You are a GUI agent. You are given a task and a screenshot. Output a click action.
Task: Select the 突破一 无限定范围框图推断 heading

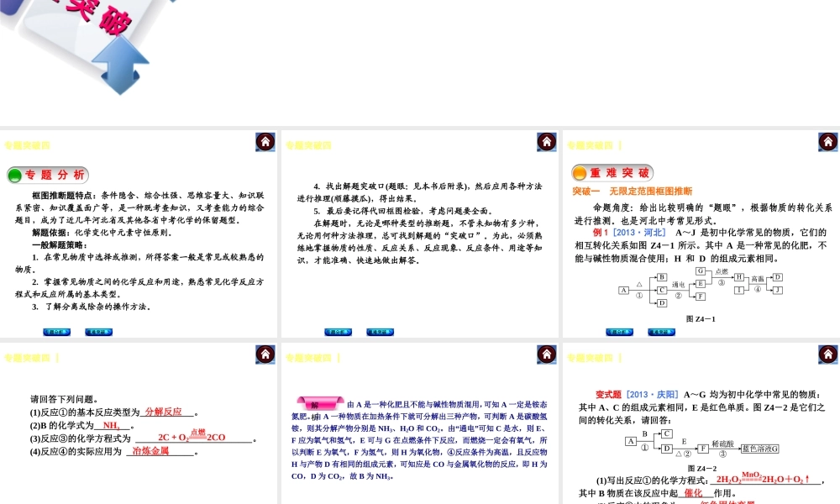coord(633,192)
